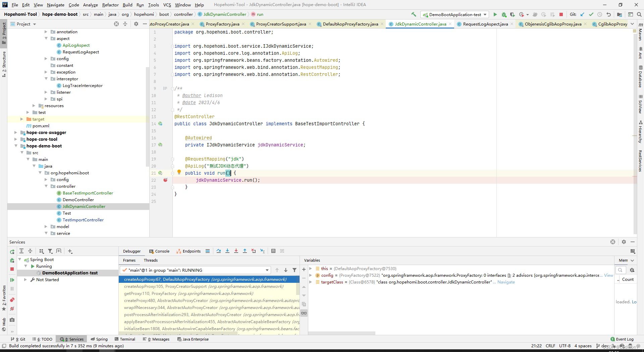Filter services with funnel icon
The height and width of the screenshot is (352, 644).
point(50,251)
